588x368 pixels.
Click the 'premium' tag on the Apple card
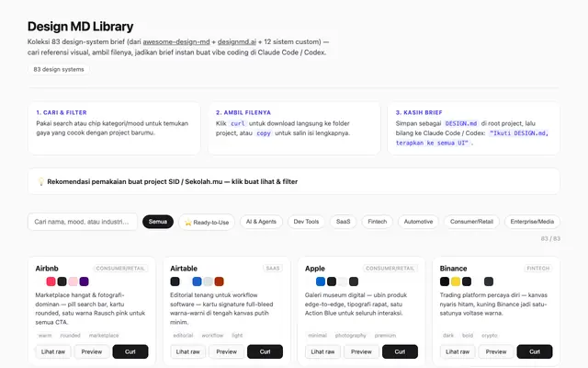click(385, 335)
